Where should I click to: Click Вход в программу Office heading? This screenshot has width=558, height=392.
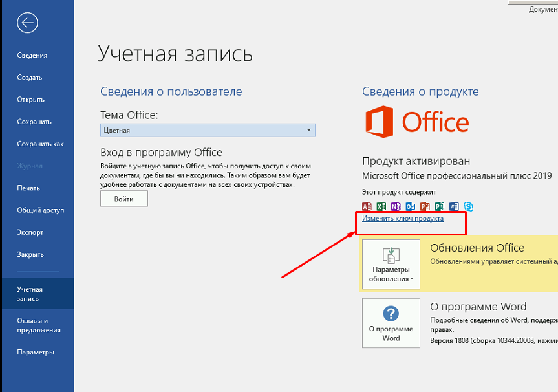[x=161, y=153]
